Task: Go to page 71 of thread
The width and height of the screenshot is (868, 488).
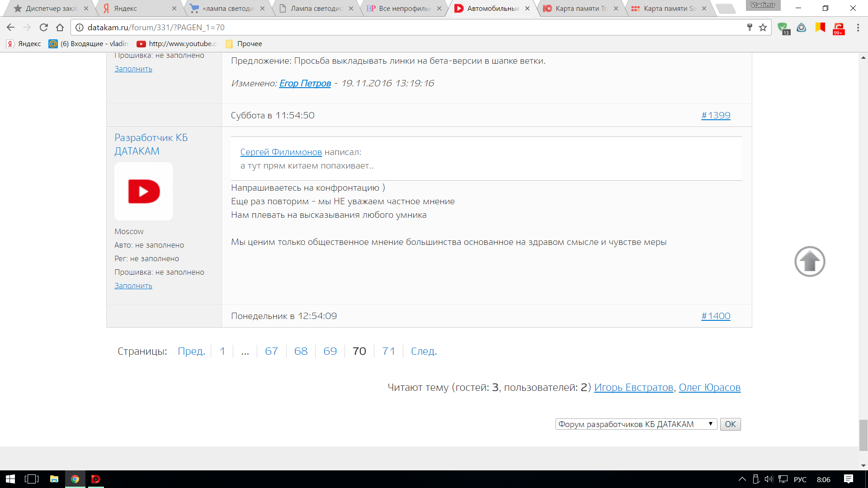Action: (388, 351)
